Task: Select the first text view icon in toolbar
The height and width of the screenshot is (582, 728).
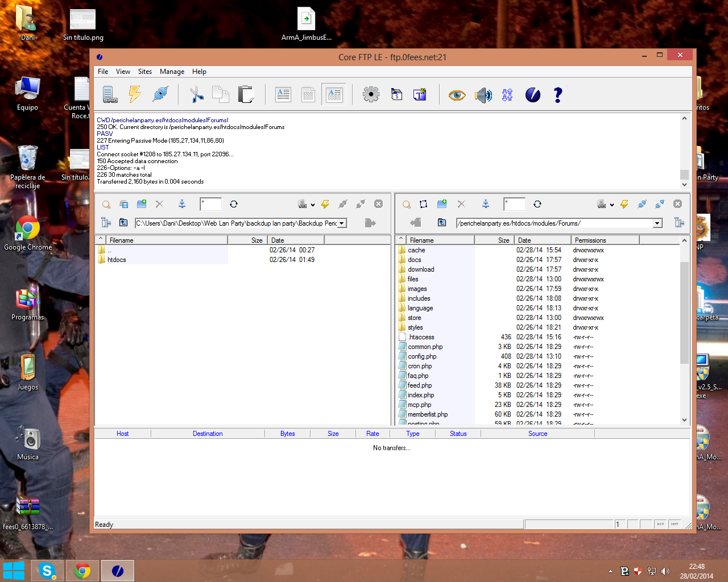Action: coord(283,94)
